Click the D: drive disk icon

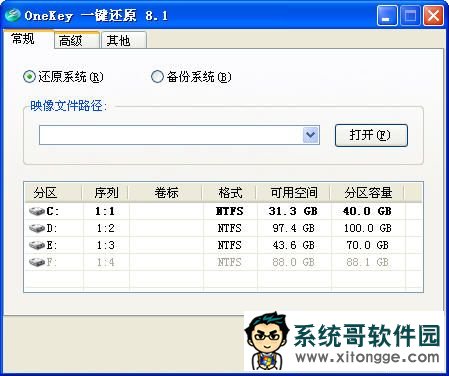point(37,228)
